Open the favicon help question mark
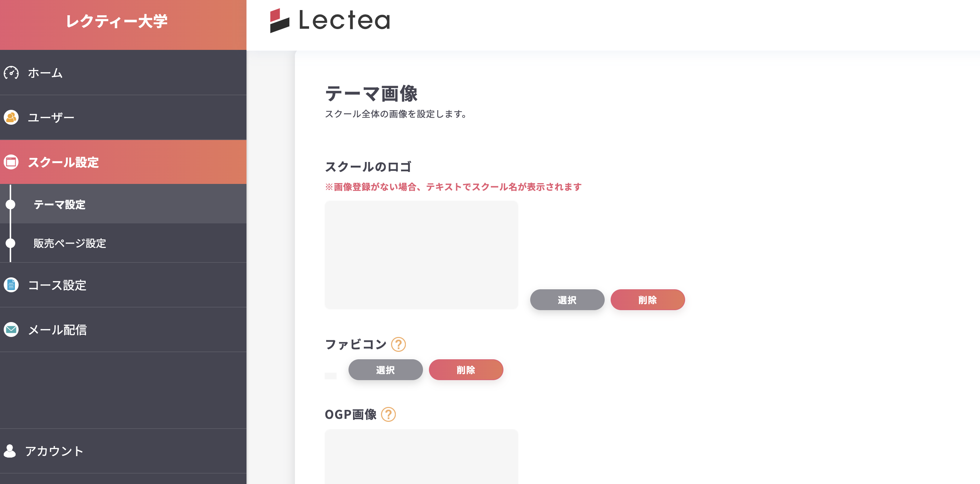Screen dimensions: 980x484 [x=398, y=344]
